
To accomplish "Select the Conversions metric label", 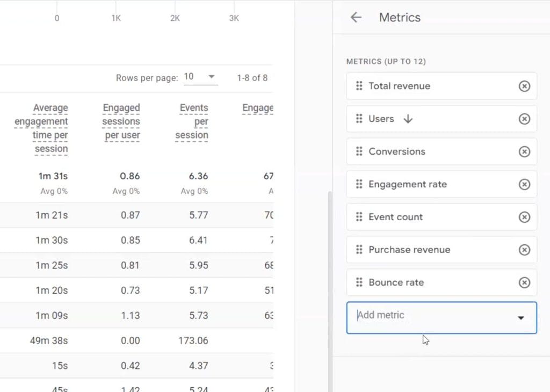I will [397, 151].
